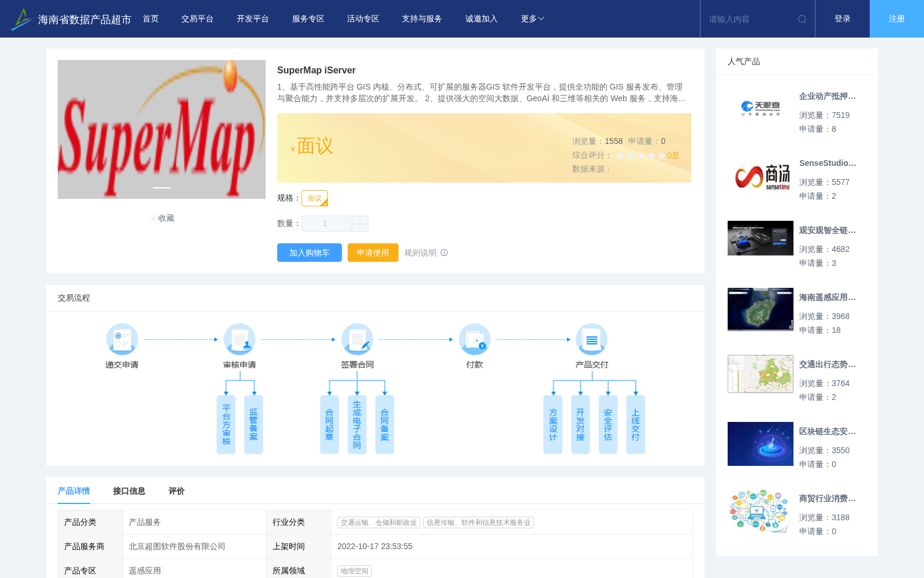Screen dimensions: 924x578
Task: Click the 地理空间 domain tag
Action: [355, 571]
